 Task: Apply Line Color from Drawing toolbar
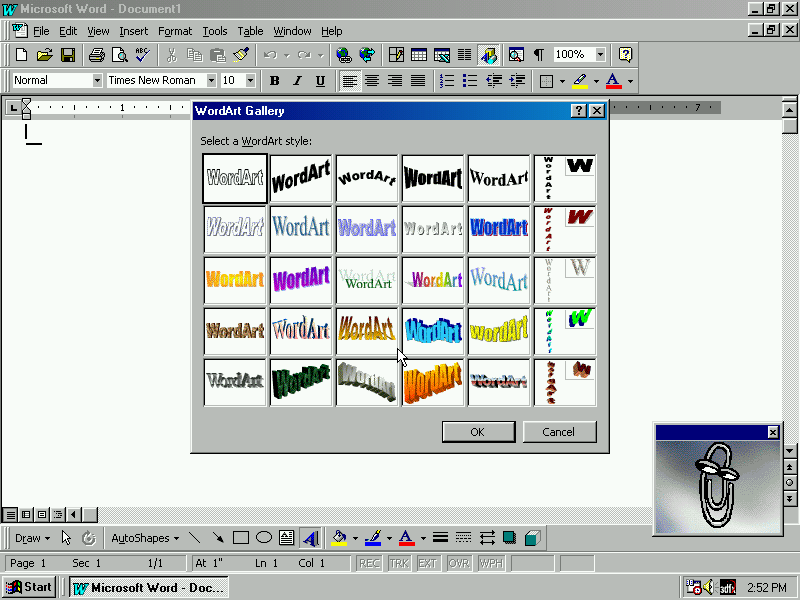(x=373, y=538)
